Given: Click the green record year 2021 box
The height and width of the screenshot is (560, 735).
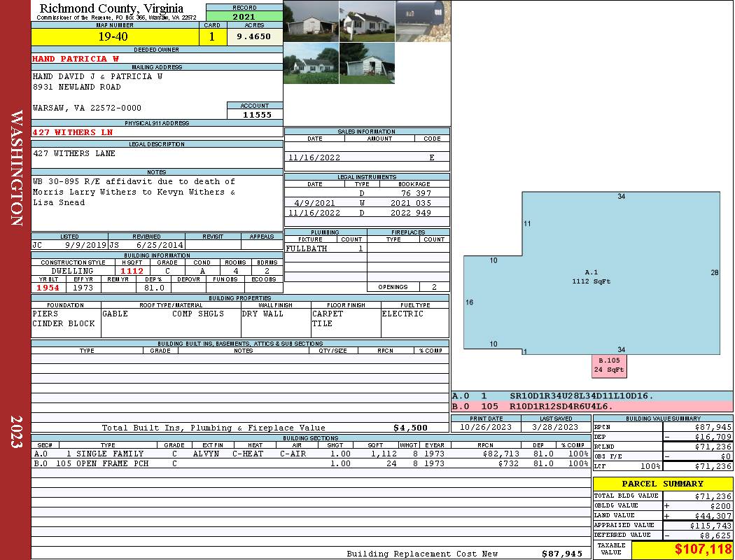Looking at the screenshot, I should coord(244,16).
